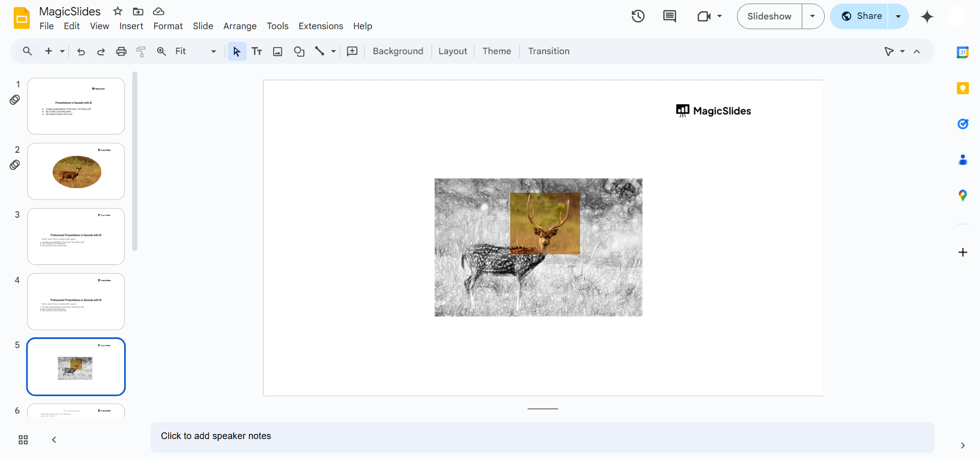Viewport: 980px width, 460px height.
Task: Open the Background settings
Action: point(397,51)
